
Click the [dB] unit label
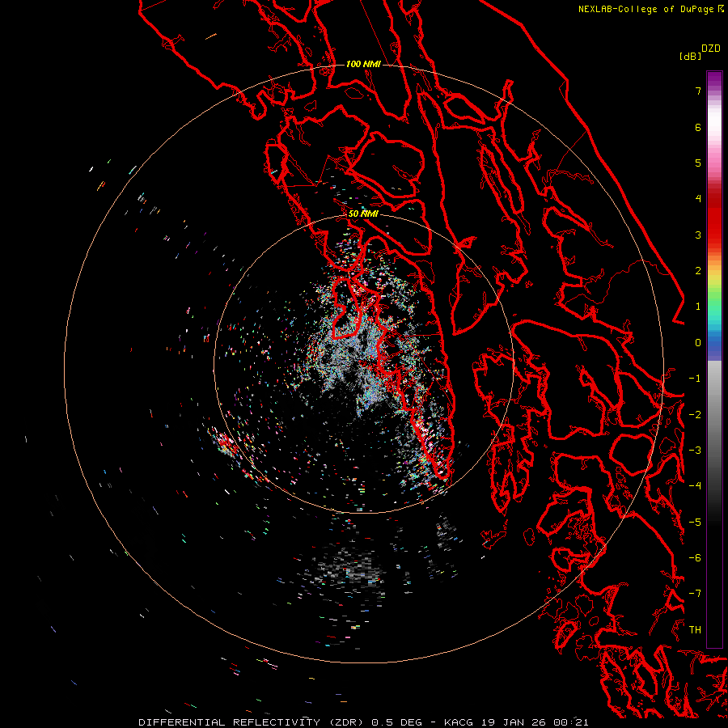tap(690, 56)
